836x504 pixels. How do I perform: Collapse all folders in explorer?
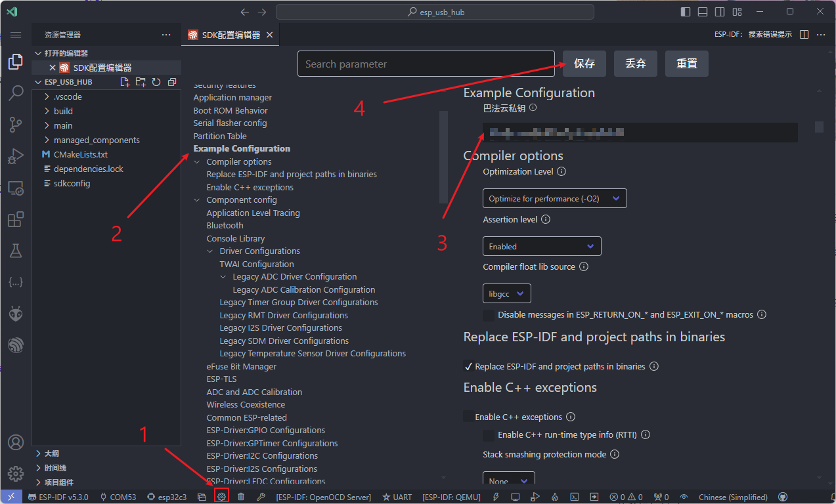click(x=172, y=82)
